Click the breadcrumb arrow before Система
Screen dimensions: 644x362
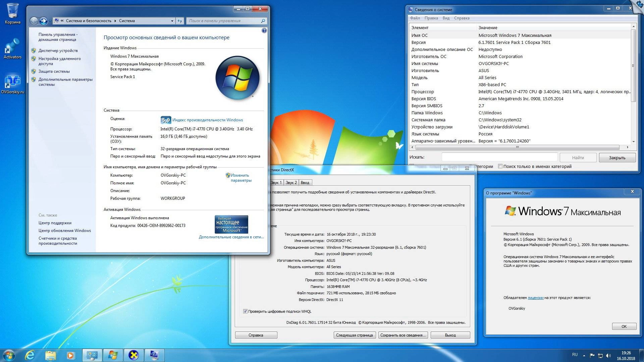(x=115, y=21)
